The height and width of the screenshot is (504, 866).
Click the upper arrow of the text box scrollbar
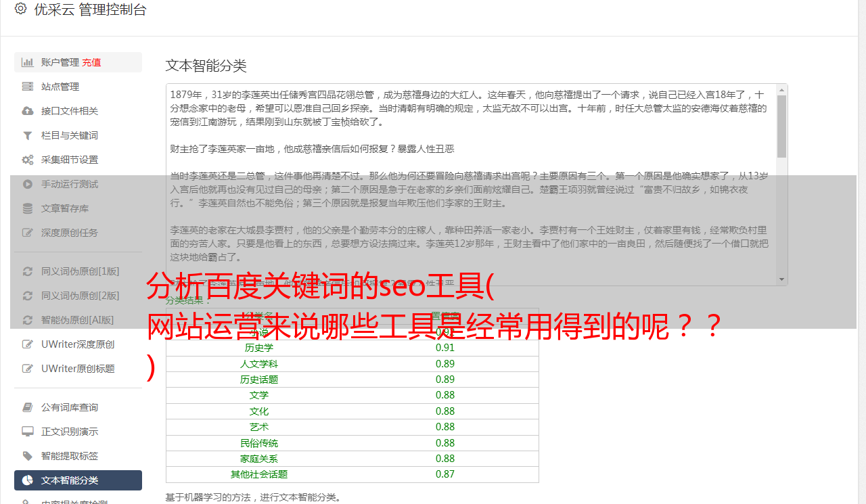[782, 89]
